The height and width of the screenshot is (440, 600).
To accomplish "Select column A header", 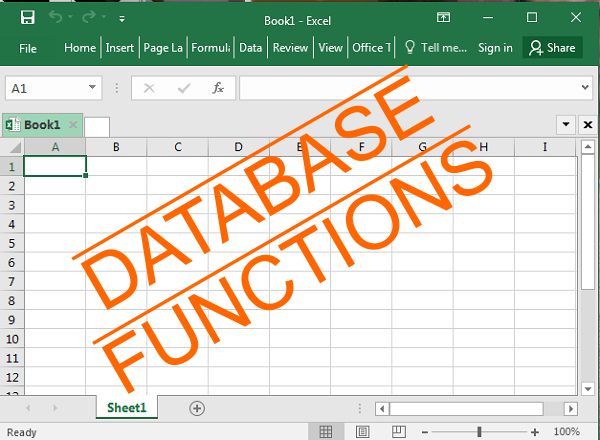I will click(x=55, y=147).
